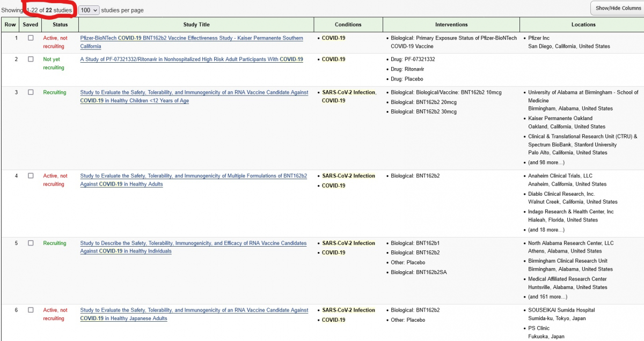Mark row 5 study as saved
Viewport: 644px width, 341px height.
click(x=31, y=243)
